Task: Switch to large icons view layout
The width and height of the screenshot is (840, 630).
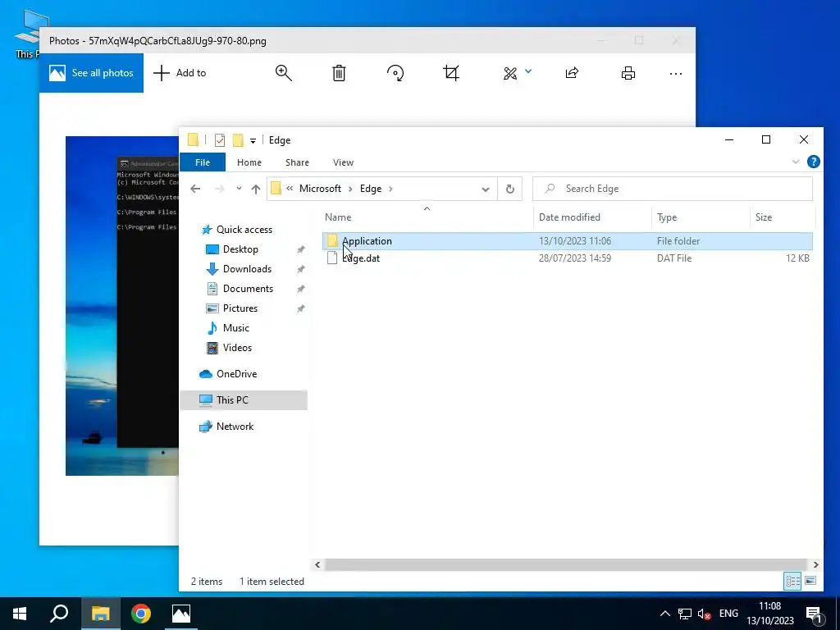Action: pos(810,581)
